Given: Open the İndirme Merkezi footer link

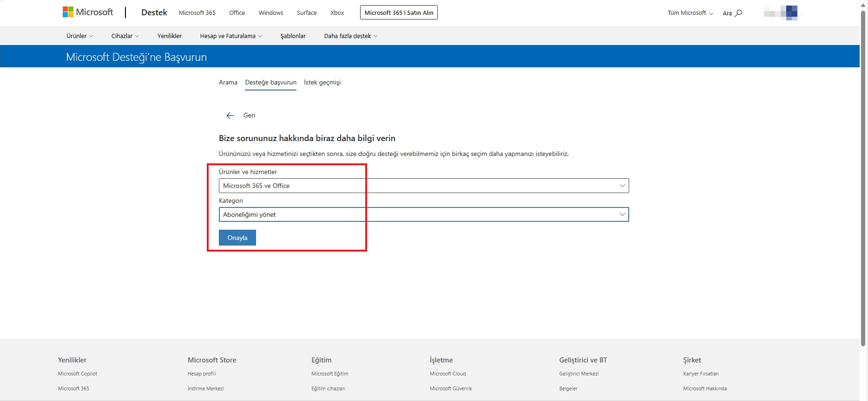Looking at the screenshot, I should coord(206,388).
